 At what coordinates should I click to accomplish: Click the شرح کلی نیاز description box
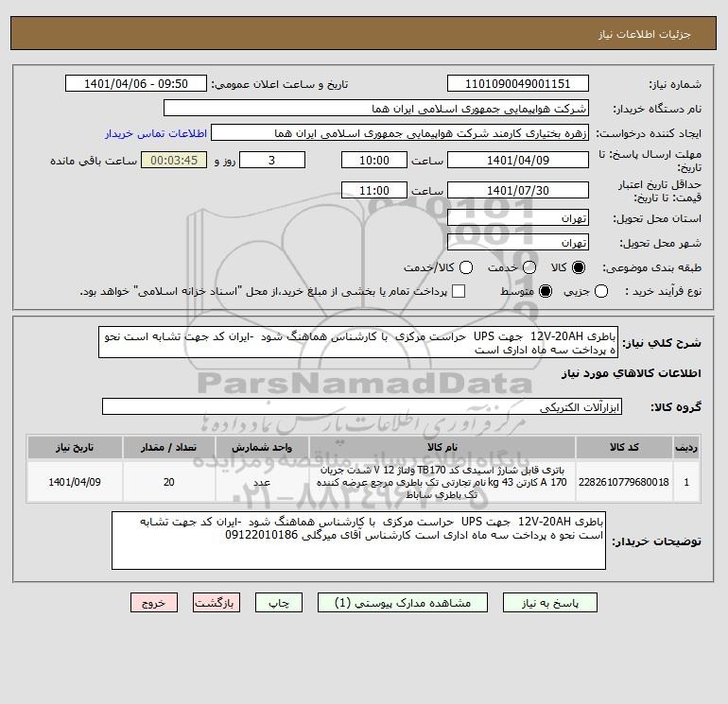(x=358, y=342)
